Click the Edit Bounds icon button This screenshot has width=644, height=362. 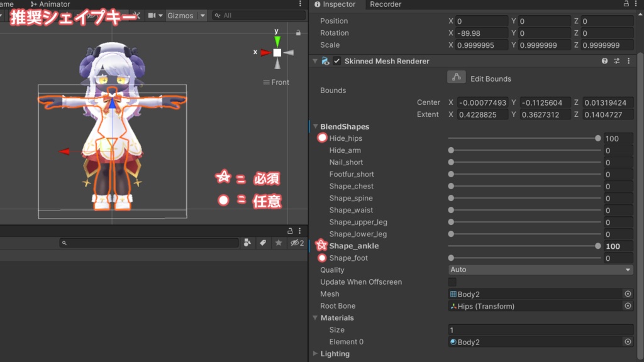coord(457,77)
